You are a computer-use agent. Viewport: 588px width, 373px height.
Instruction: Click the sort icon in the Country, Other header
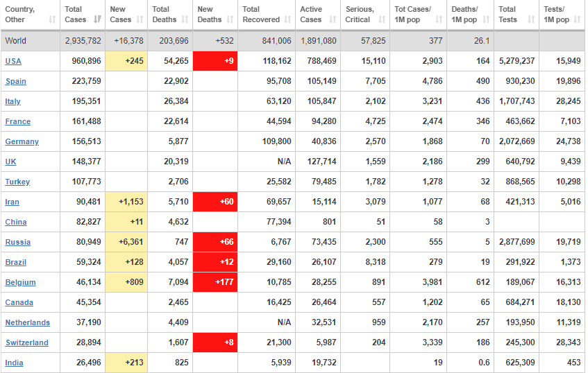click(x=53, y=20)
